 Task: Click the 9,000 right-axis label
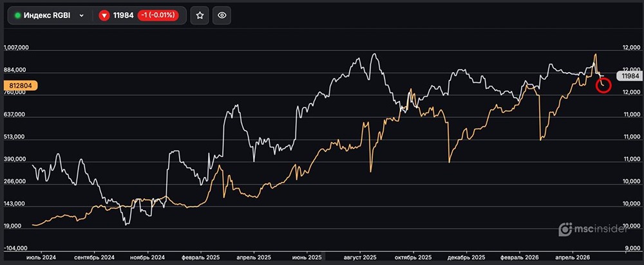[632, 248]
